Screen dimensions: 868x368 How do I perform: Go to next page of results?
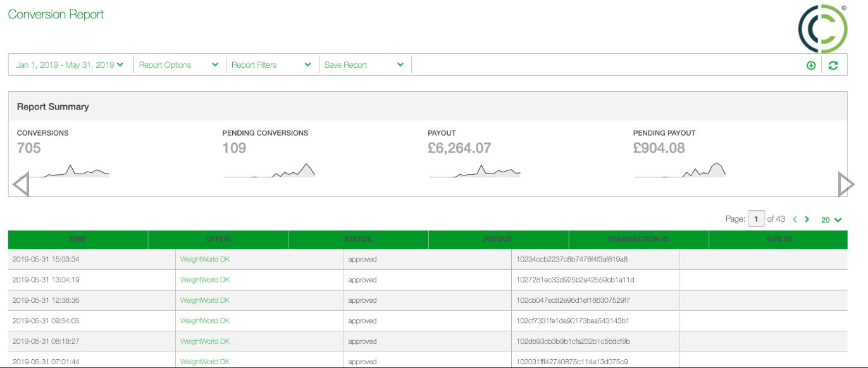807,220
